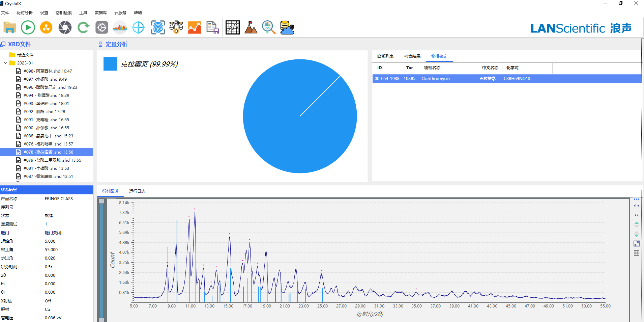Switch to the 运行日志 tab
Screen dimensions: 644x322
[137, 191]
